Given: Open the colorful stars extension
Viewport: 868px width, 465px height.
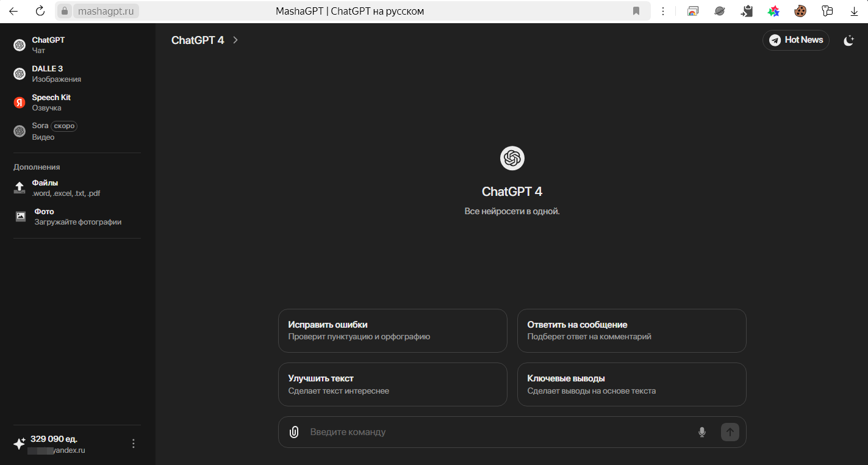Looking at the screenshot, I should pyautogui.click(x=773, y=11).
